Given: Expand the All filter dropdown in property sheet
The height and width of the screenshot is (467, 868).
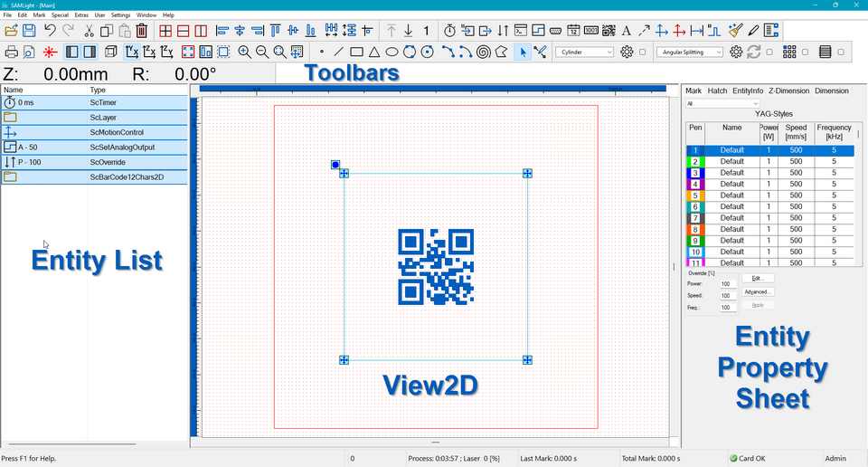Looking at the screenshot, I should click(x=722, y=103).
